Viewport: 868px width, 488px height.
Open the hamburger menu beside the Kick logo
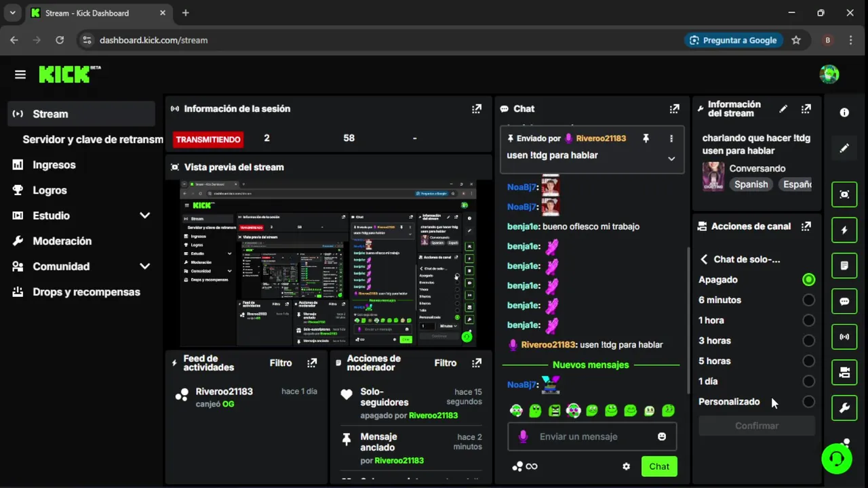pos(20,75)
